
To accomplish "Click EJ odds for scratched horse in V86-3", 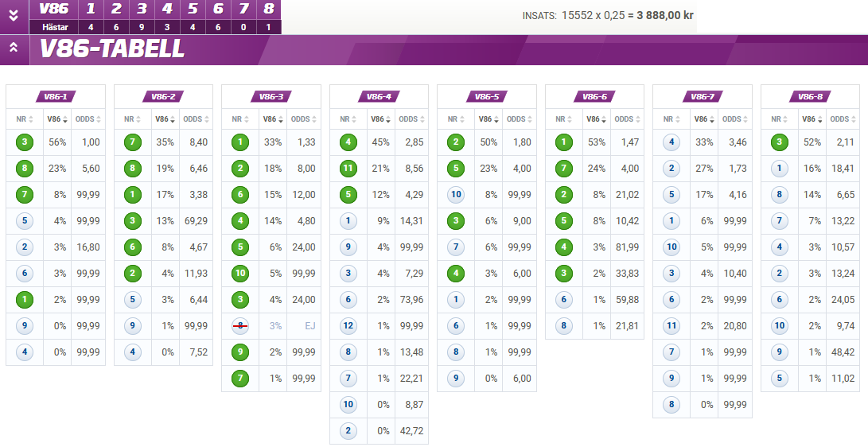I will (x=310, y=326).
